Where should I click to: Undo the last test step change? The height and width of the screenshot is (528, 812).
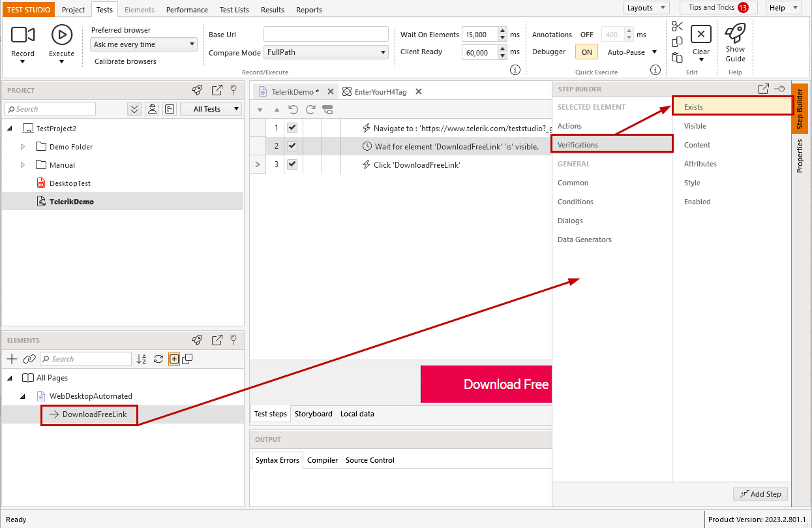(x=293, y=110)
